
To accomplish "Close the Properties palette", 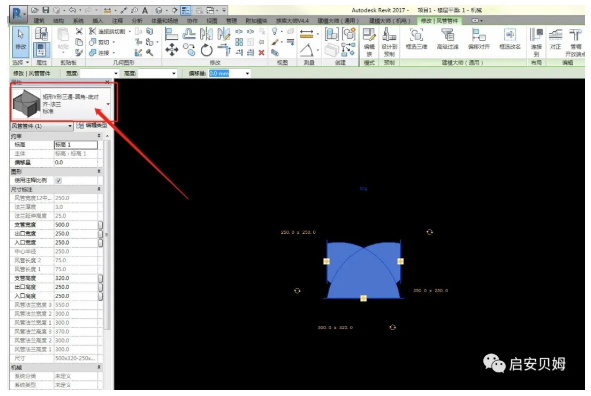I will coord(107,82).
